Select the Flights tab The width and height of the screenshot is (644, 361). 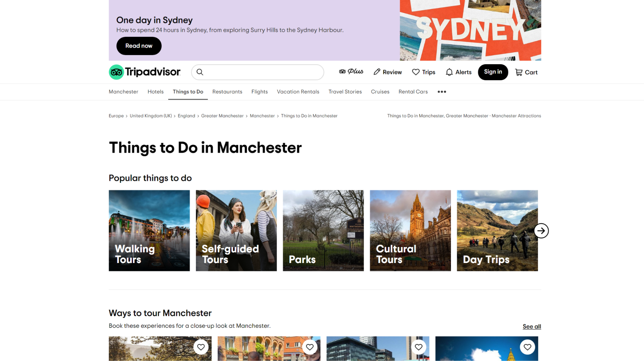259,92
